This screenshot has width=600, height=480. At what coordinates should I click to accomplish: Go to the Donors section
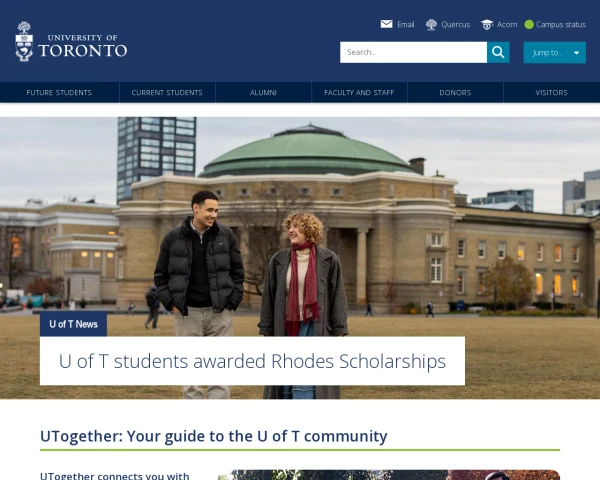455,93
